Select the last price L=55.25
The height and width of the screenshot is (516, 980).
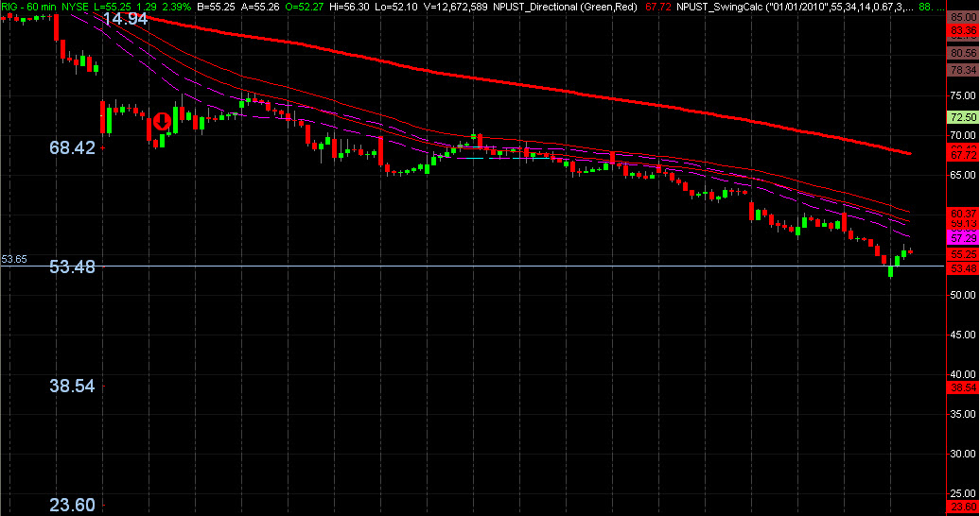click(112, 7)
